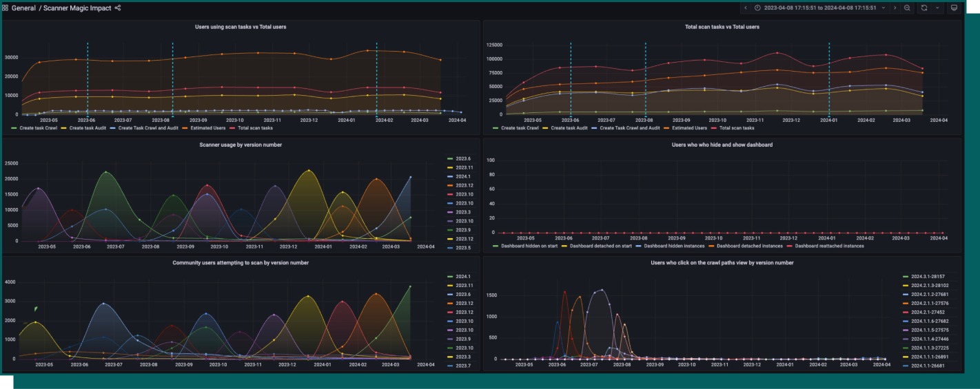
Task: Zoom out the time range
Action: coord(907,8)
